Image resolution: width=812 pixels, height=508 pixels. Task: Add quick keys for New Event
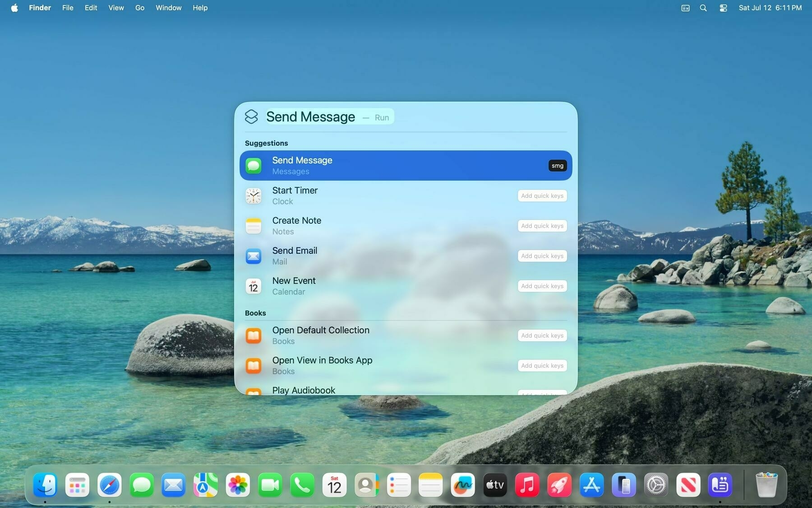click(x=542, y=286)
